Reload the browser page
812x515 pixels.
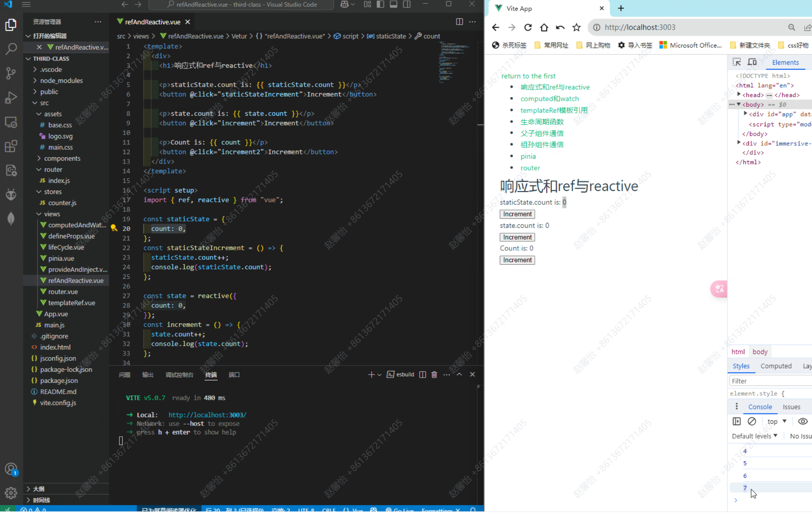(x=528, y=27)
